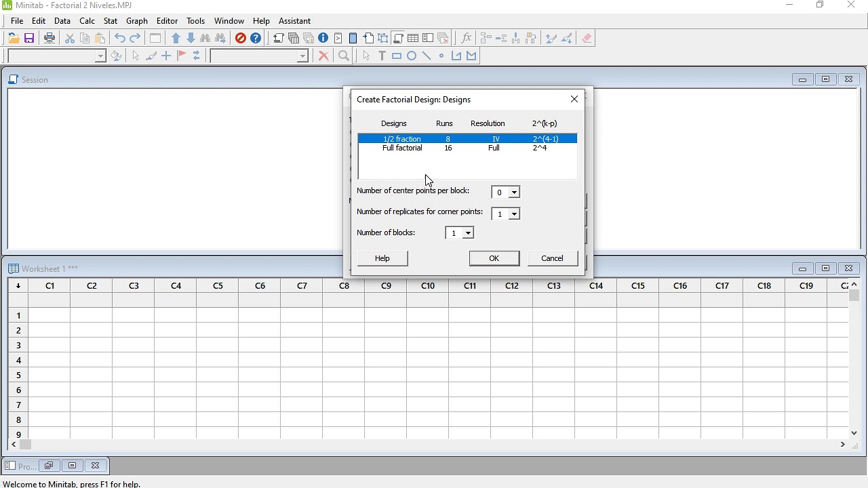Select the Line drawing tool

427,56
